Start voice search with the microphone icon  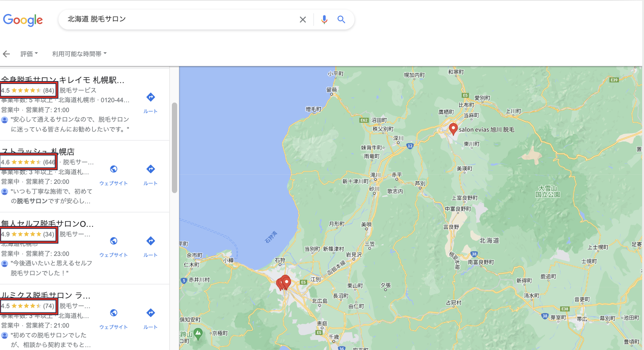[324, 19]
